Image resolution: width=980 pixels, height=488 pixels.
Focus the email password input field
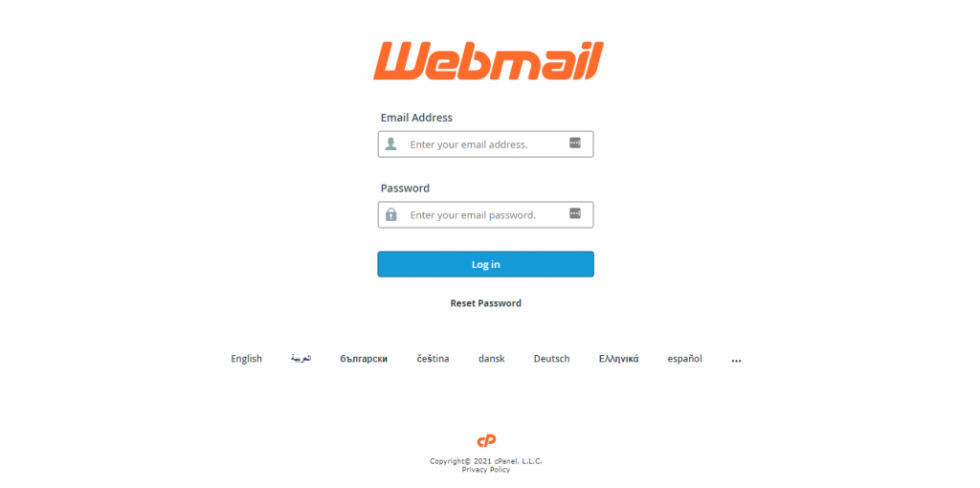click(485, 215)
